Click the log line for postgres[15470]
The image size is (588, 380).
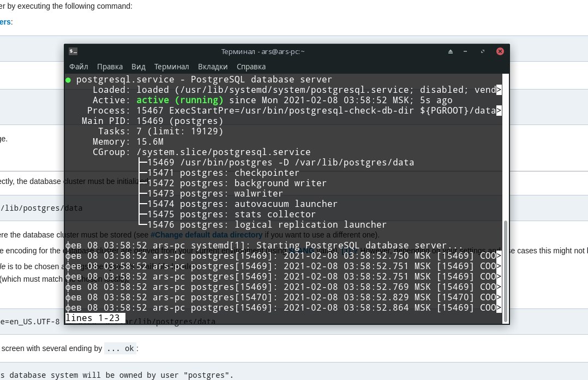(284, 298)
